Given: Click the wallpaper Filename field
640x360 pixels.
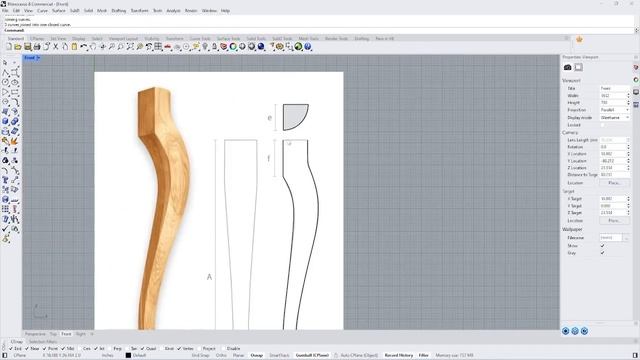Looking at the screenshot, I should [x=611, y=238].
